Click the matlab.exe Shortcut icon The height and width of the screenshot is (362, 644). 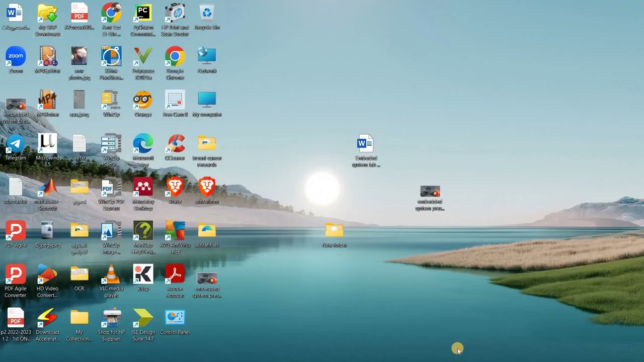click(x=47, y=195)
